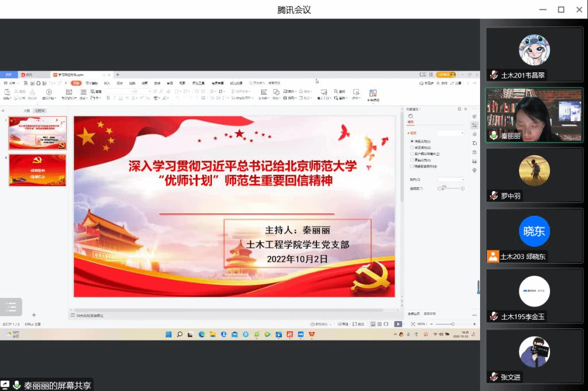The height and width of the screenshot is (391, 588).
Task: Click the New Slide icon in ribbon
Action: (x=68, y=92)
